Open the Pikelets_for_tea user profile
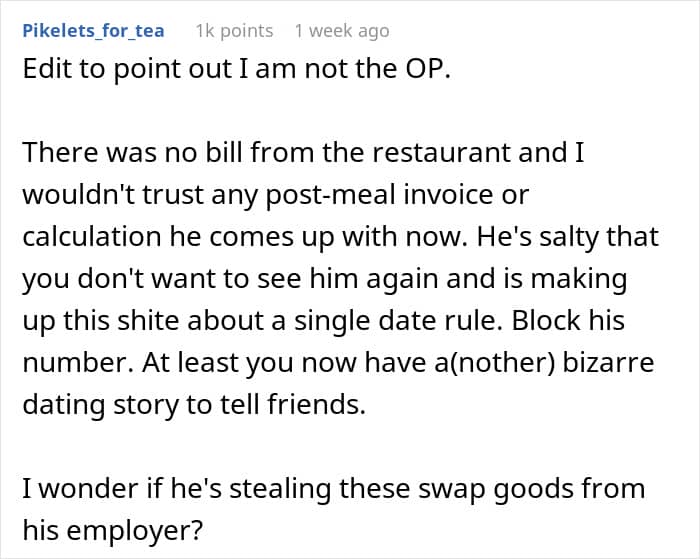This screenshot has height=559, width=700. click(x=93, y=31)
